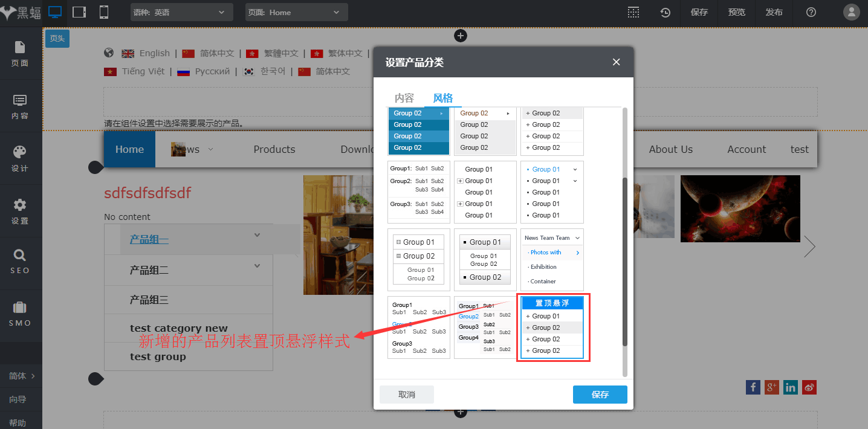Image resolution: width=868 pixels, height=429 pixels.
Task: Open the 设计 (Design) palette panel
Action: [20, 158]
